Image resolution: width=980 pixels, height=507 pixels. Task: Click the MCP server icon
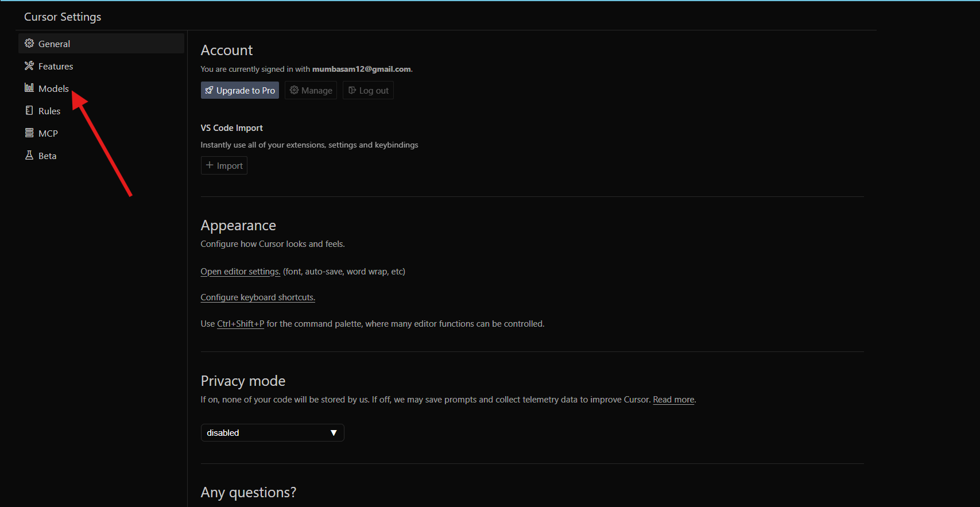click(29, 133)
